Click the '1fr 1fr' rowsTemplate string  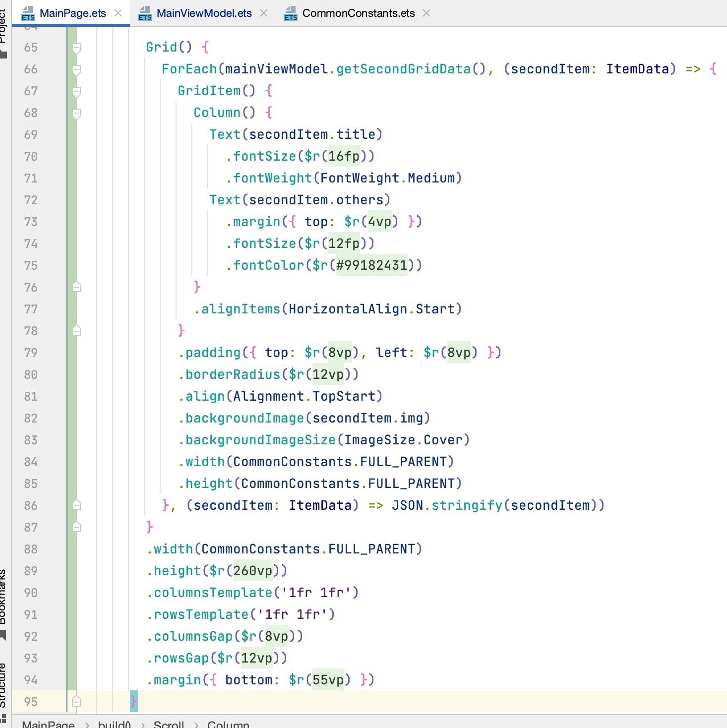coord(293,614)
